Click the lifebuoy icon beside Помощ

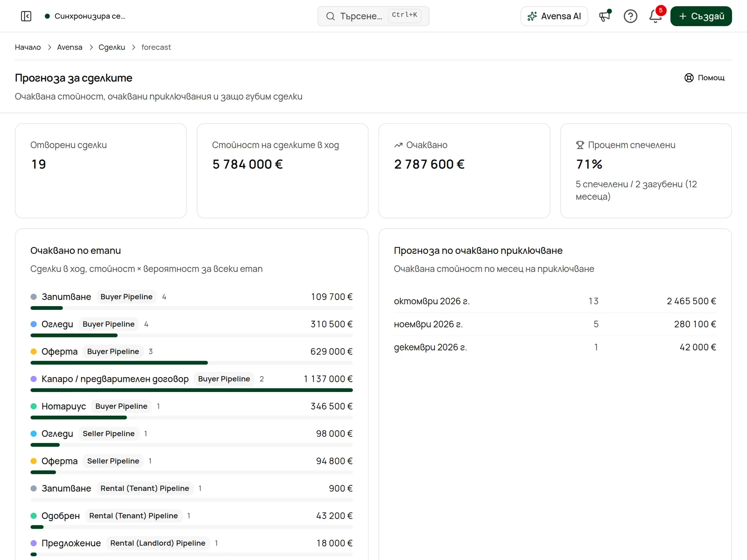[x=689, y=78]
